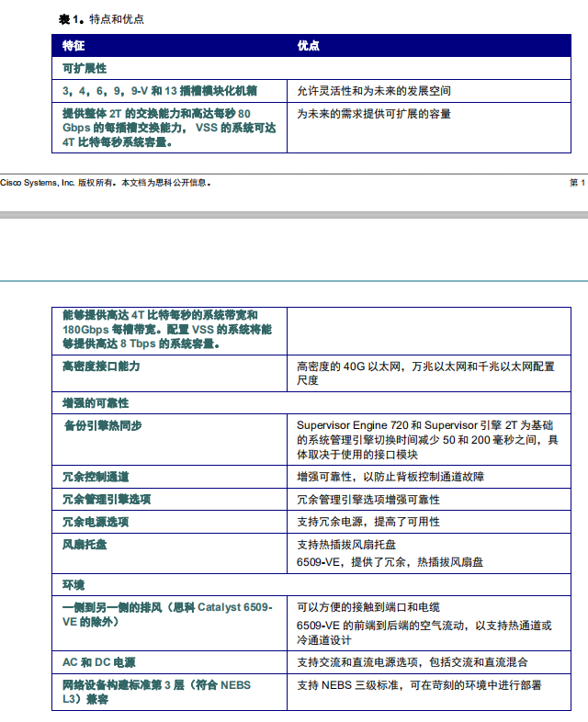Viewport: 588px width, 722px height.
Task: Click the 冗余电源选项 feature cell
Action: [x=96, y=522]
